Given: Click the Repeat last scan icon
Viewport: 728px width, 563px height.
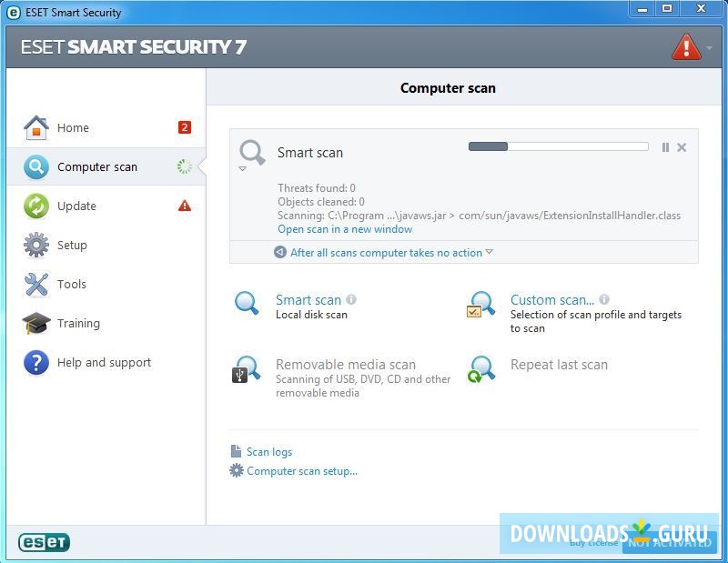Looking at the screenshot, I should pyautogui.click(x=481, y=369).
